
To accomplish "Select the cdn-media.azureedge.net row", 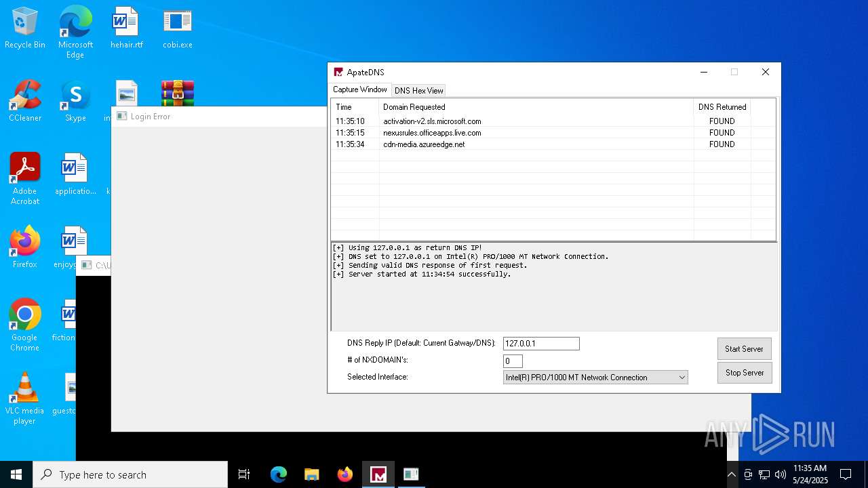I will tap(553, 144).
